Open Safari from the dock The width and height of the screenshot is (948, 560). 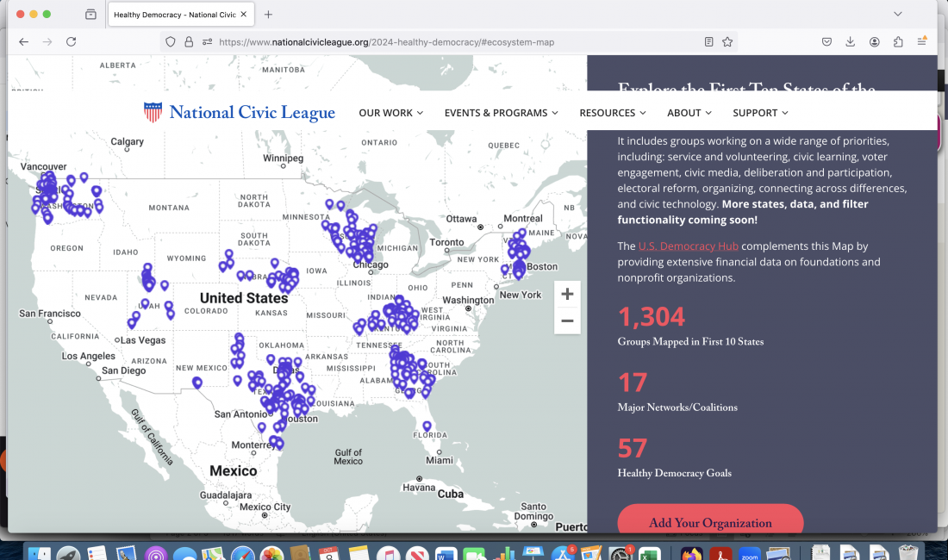point(242,553)
